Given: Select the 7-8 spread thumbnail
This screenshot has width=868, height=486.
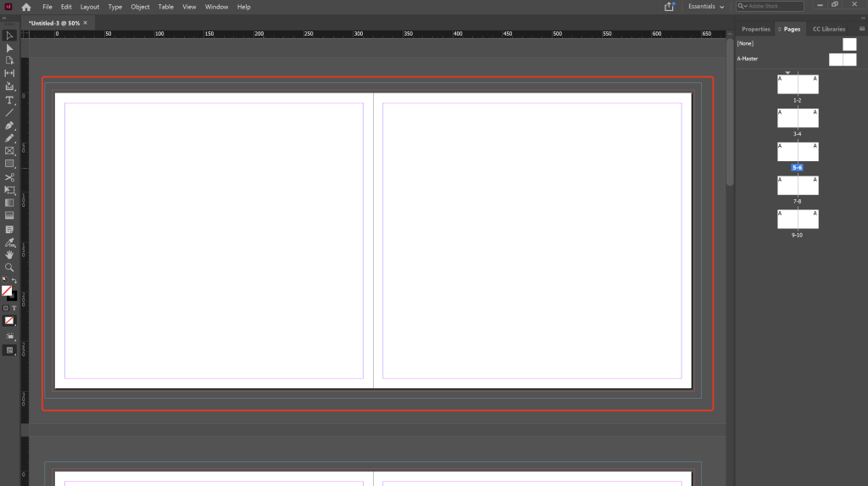Looking at the screenshot, I should click(x=798, y=185).
